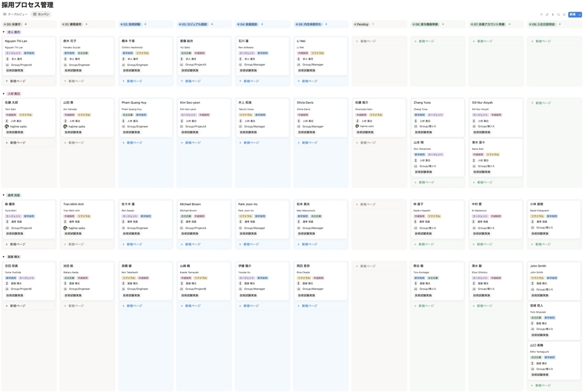The height and width of the screenshot is (392, 585).
Task: Click Group/ProjectB on 山崎 楓 card
Action: (196, 289)
